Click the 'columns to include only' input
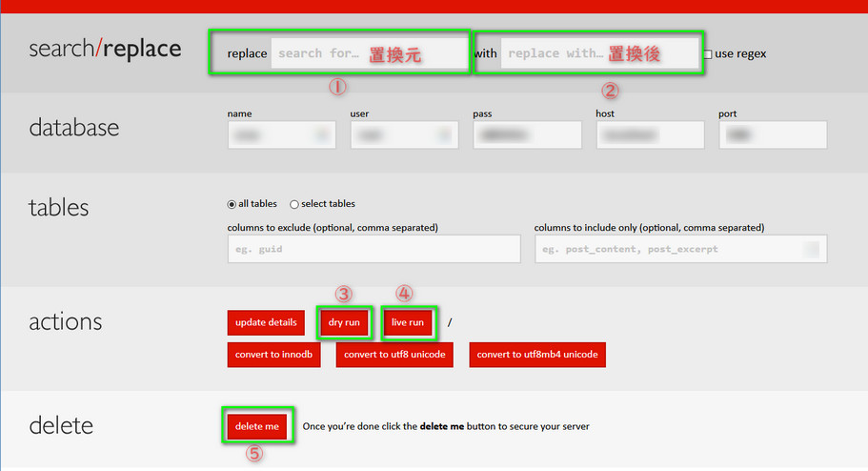868x471 pixels. 680,249
